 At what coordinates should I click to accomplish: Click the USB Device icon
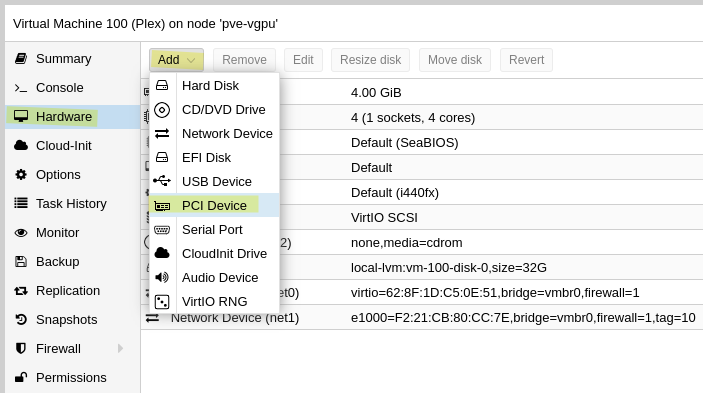click(162, 181)
